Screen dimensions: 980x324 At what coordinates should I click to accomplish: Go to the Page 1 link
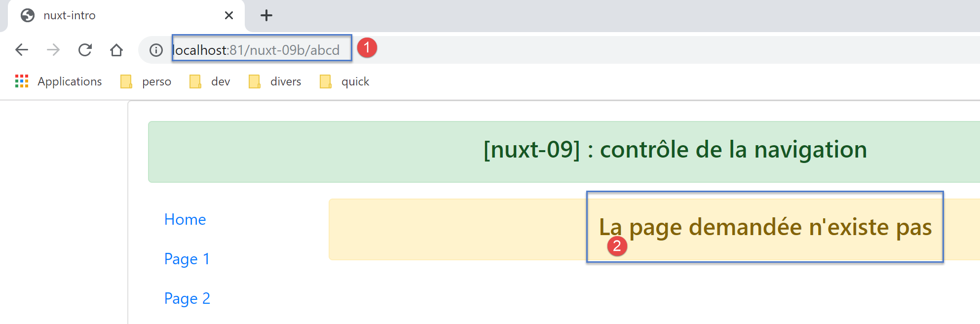(x=187, y=259)
